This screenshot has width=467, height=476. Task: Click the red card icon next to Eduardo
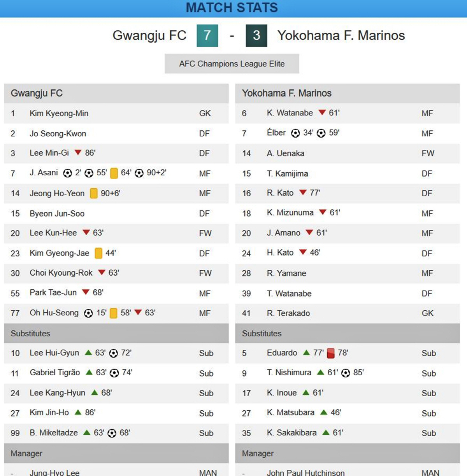tap(331, 353)
